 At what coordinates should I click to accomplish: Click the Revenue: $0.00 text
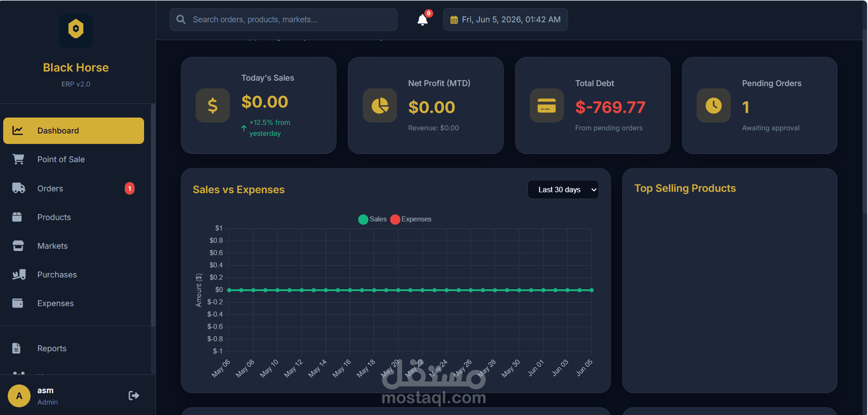[434, 128]
